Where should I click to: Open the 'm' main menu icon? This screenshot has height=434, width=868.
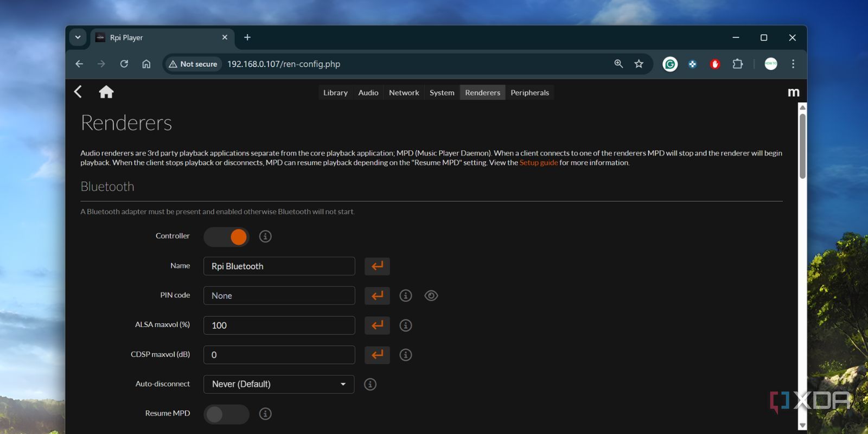click(x=793, y=92)
